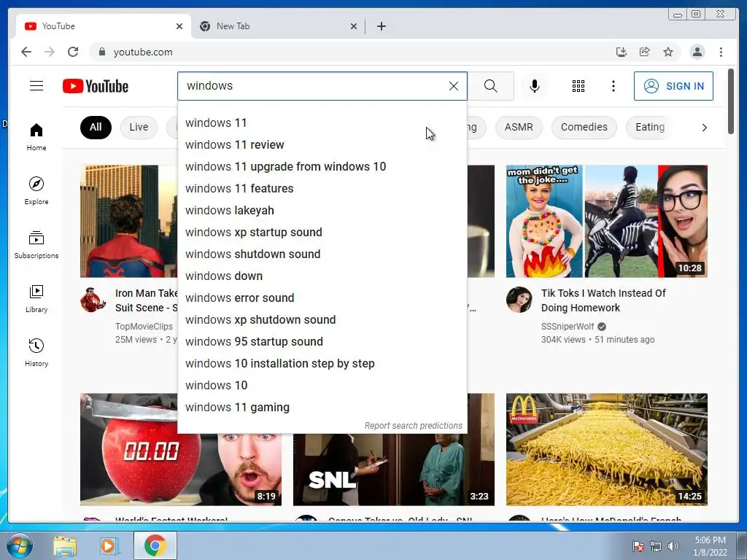This screenshot has height=560, width=747.
Task: Select the ASMR filter chip
Action: [x=519, y=127]
